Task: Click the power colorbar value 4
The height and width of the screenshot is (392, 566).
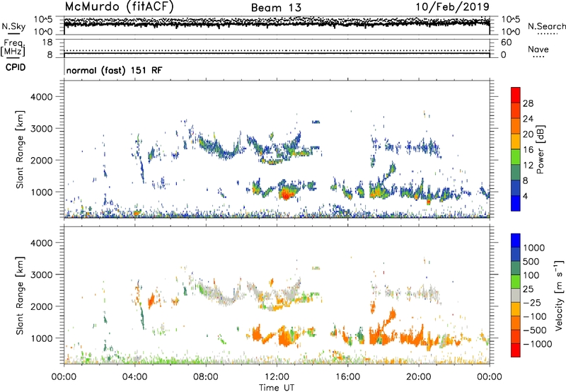Action: click(x=525, y=196)
